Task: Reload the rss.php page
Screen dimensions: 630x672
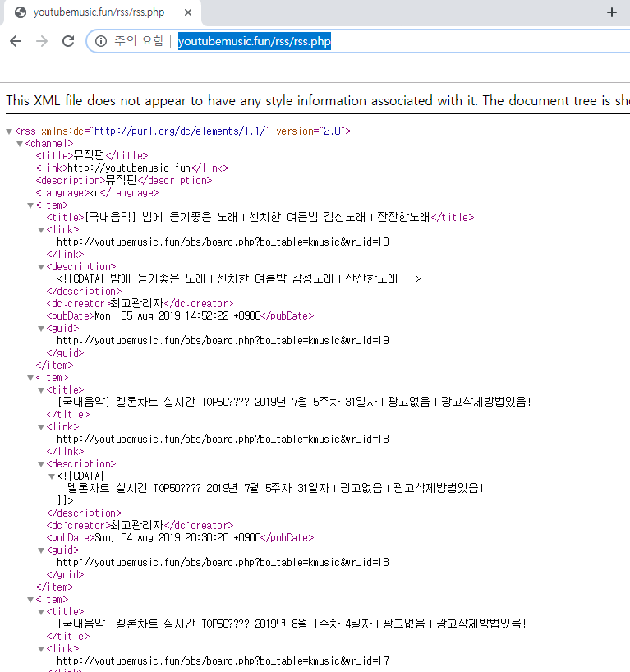Action: (68, 41)
